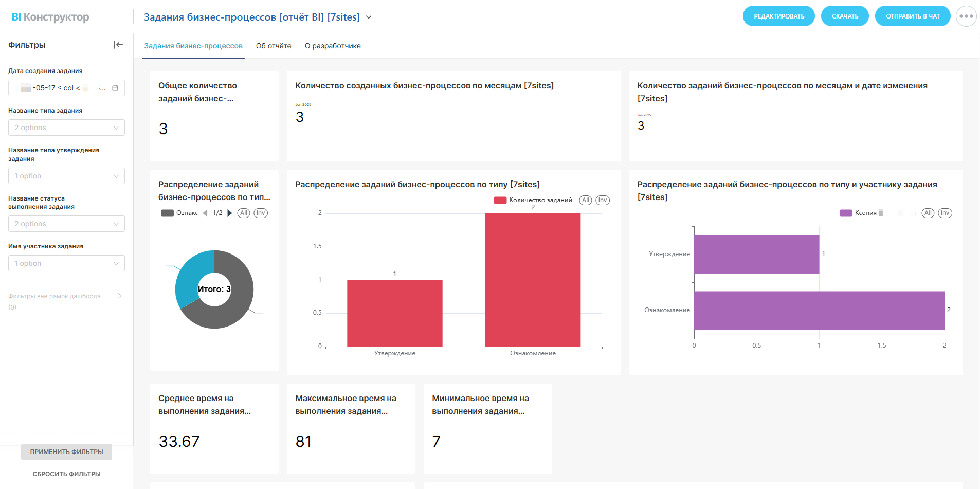Go to next legend page in donut chart
Screen dimensions: 980x489
[230, 213]
